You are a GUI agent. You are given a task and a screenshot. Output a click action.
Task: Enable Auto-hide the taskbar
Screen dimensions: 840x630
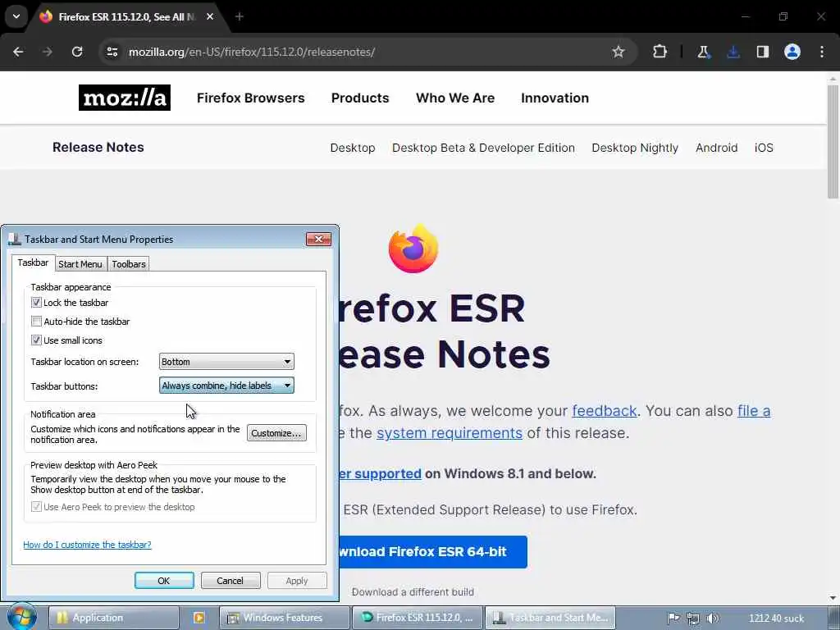36,322
